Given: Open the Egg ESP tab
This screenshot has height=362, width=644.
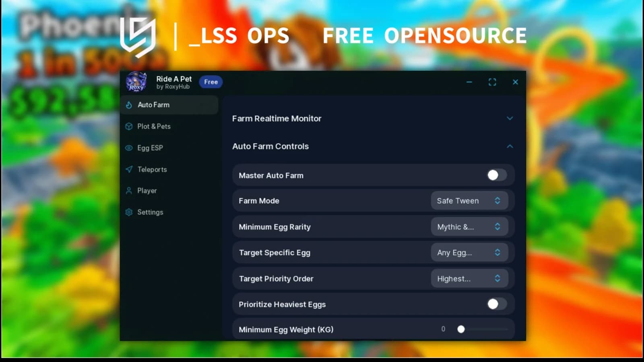Looking at the screenshot, I should [x=169, y=148].
